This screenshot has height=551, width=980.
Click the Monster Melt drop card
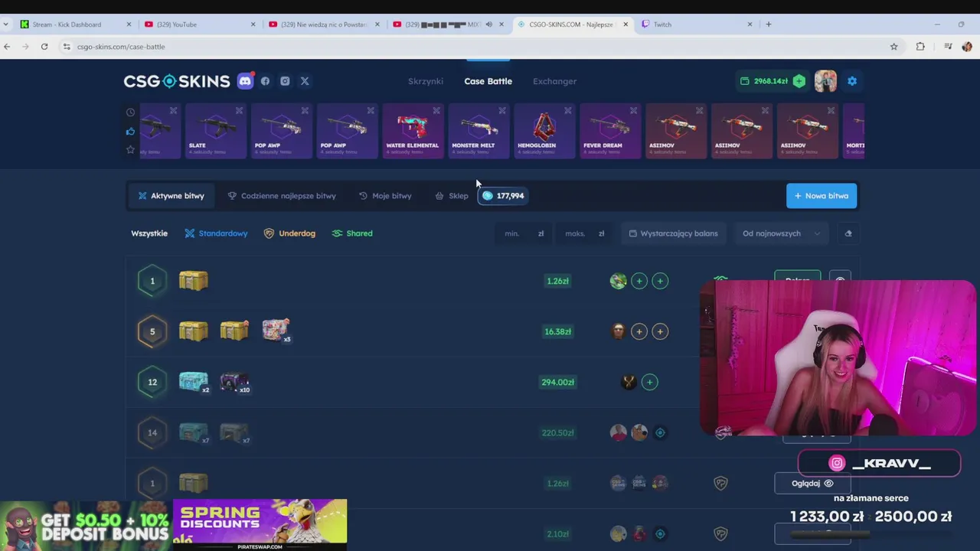479,132
